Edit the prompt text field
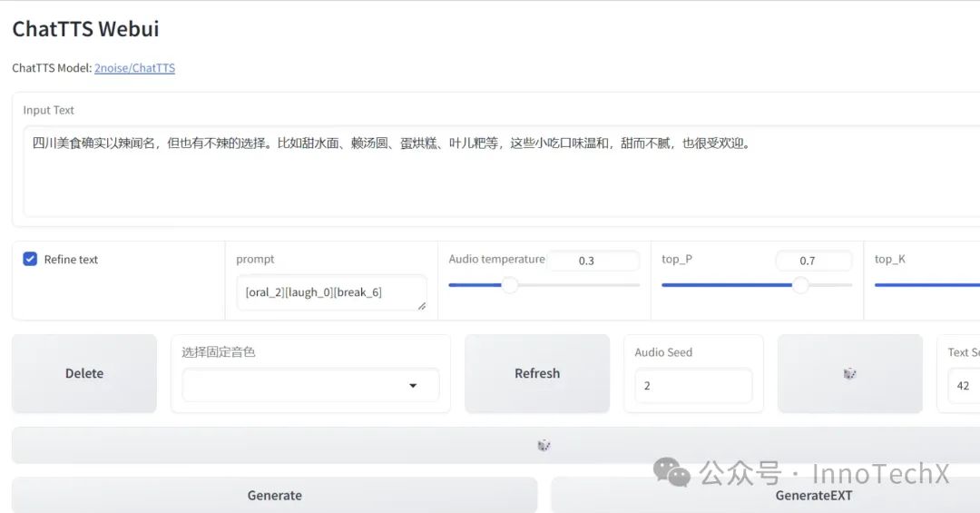 pos(331,292)
